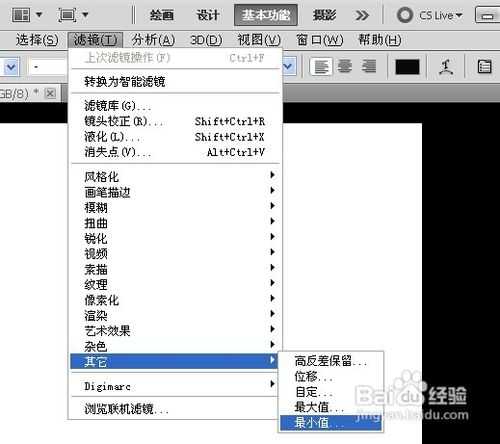Open the 视图(V) menu
This screenshot has height=444, width=500.
click(x=259, y=40)
